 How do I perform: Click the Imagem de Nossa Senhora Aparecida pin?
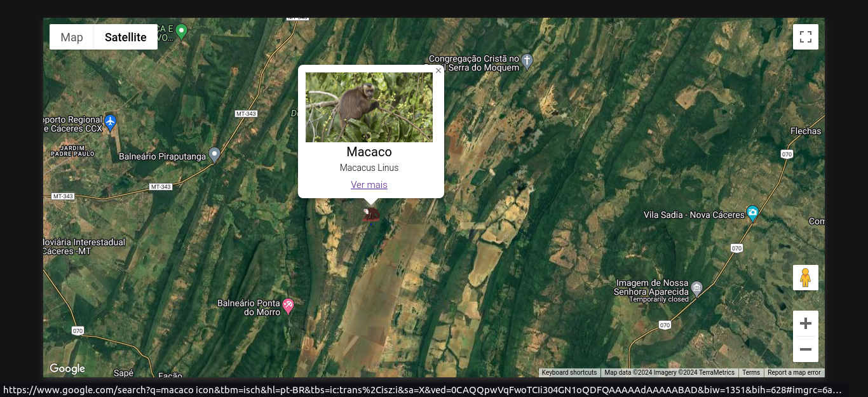tap(697, 289)
